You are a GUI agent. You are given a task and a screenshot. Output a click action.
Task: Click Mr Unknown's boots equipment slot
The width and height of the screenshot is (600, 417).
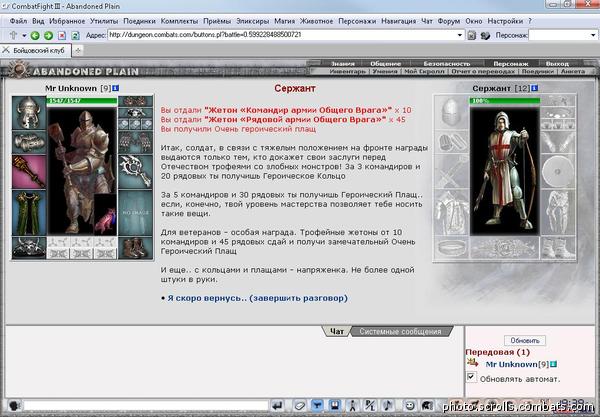pyautogui.click(x=135, y=248)
